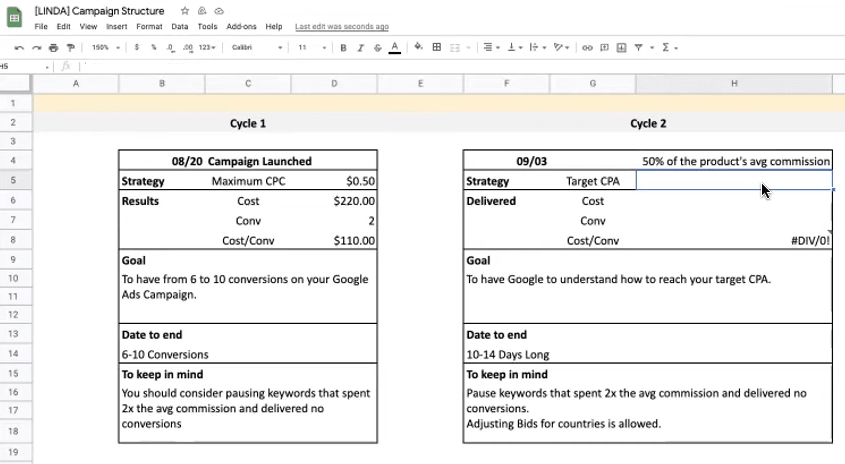Viewport: 845px width, 464px height.
Task: Select the '08/20 Campaign Launched' cell
Action: 248,161
